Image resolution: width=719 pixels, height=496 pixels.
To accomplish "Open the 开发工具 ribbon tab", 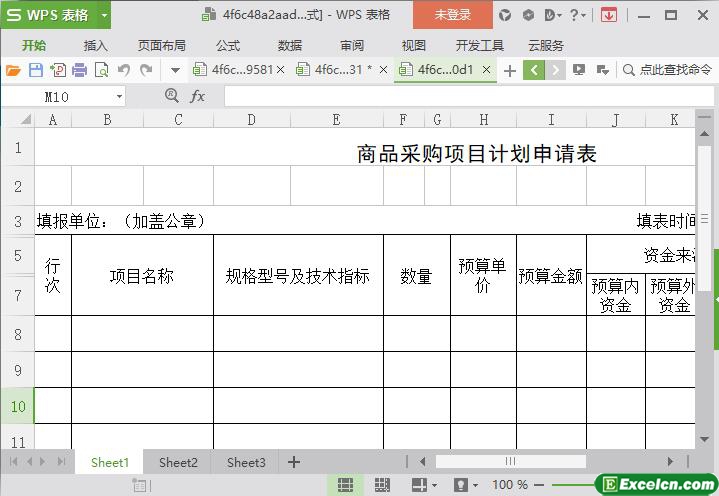I will [480, 45].
